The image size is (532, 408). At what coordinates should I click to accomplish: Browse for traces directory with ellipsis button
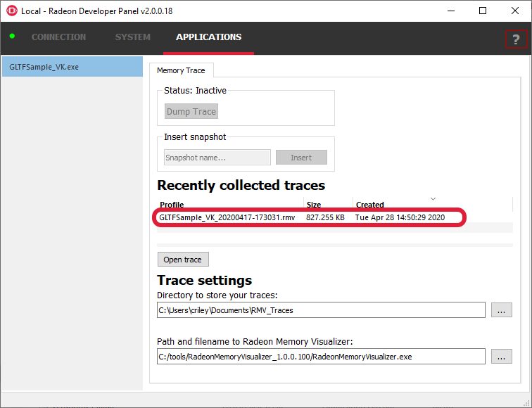[501, 310]
